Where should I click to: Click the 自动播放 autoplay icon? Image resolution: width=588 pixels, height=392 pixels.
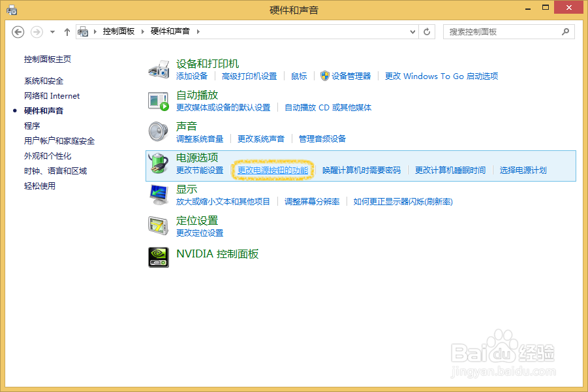(x=159, y=101)
